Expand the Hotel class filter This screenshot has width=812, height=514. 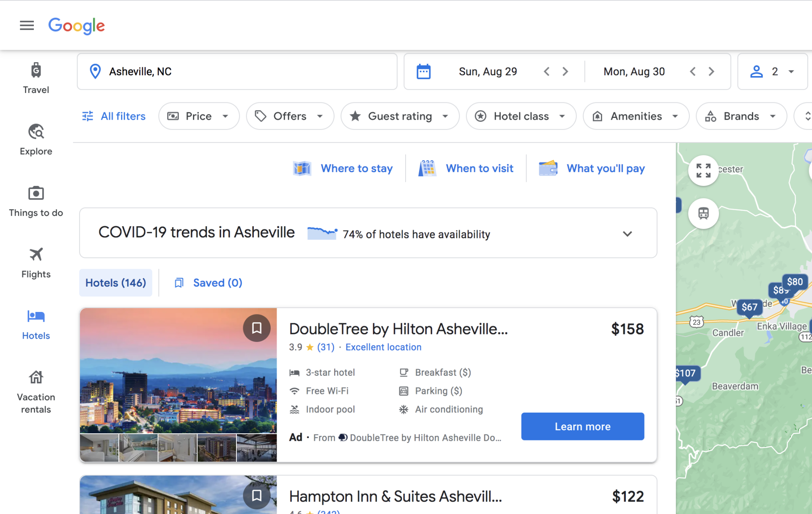click(x=521, y=116)
